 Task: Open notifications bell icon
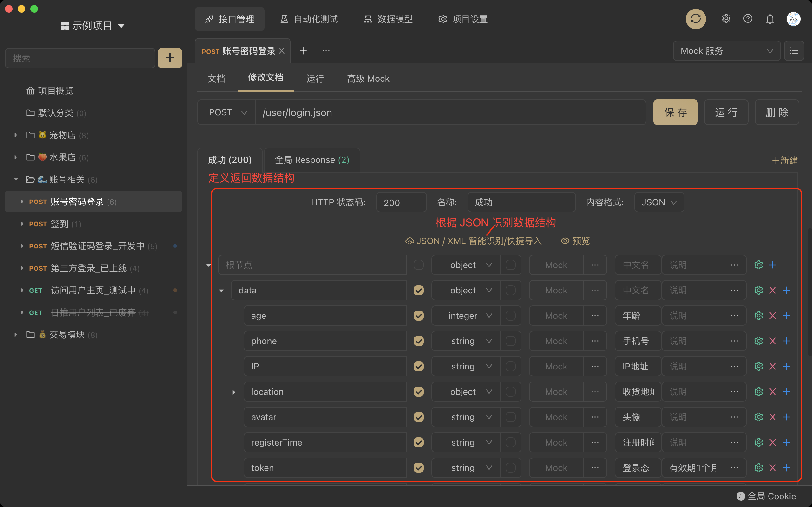tap(770, 19)
